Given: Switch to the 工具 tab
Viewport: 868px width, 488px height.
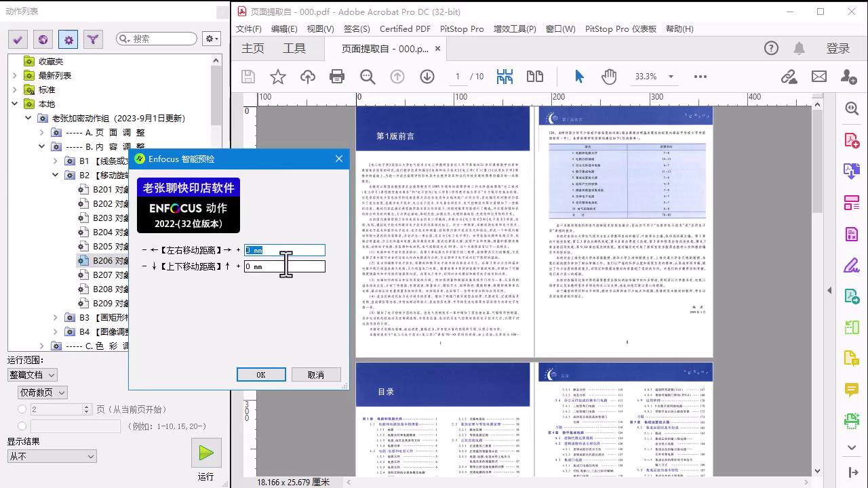Looking at the screenshot, I should 294,48.
